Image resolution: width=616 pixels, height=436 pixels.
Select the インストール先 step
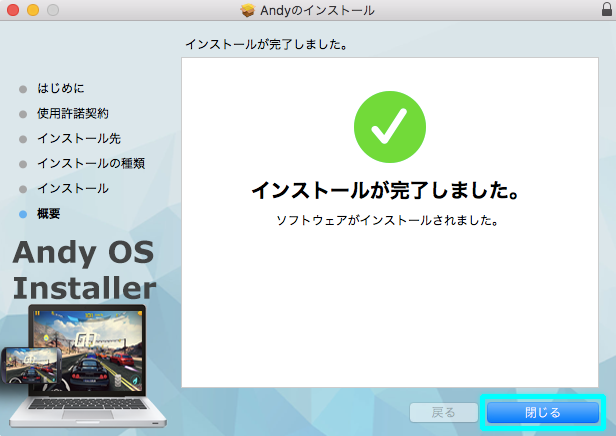click(79, 139)
